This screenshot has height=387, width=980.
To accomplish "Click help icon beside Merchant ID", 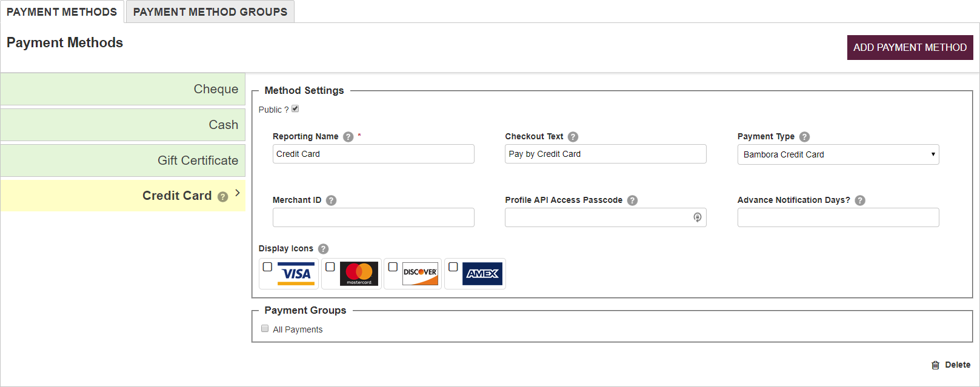I will coord(331,200).
